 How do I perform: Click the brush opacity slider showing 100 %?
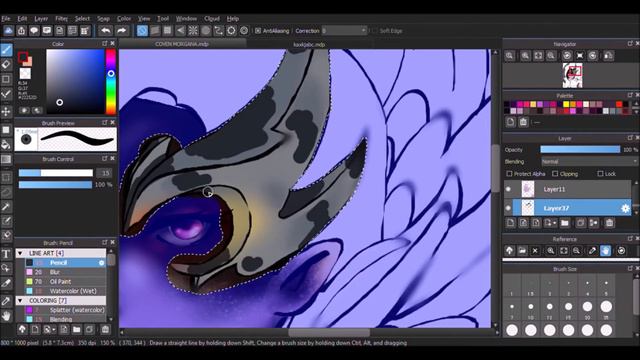(56, 185)
